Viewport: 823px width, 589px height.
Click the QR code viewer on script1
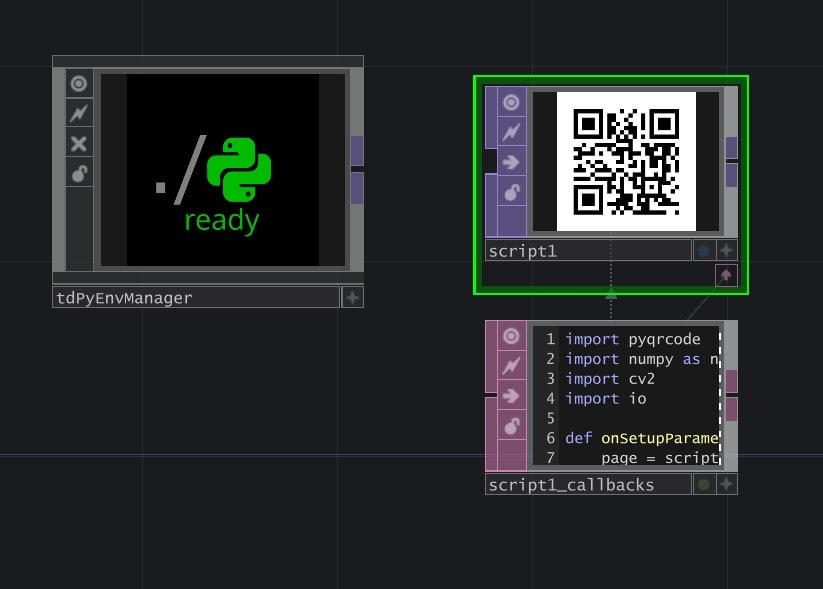626,161
